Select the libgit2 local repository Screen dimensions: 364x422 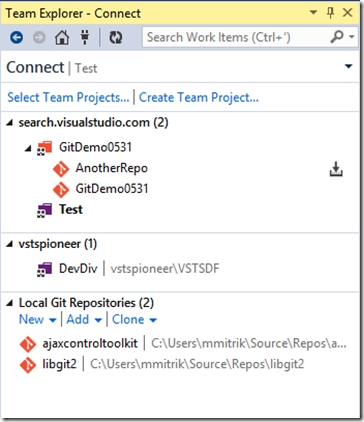click(x=60, y=364)
